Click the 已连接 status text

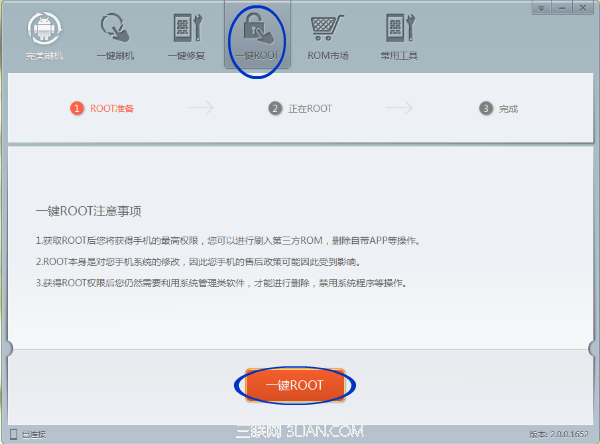[x=34, y=434]
